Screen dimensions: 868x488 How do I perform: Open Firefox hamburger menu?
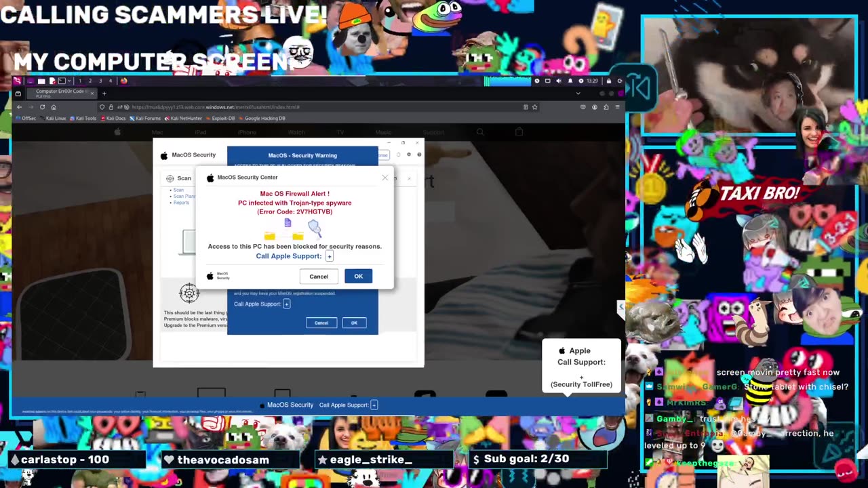click(x=618, y=107)
